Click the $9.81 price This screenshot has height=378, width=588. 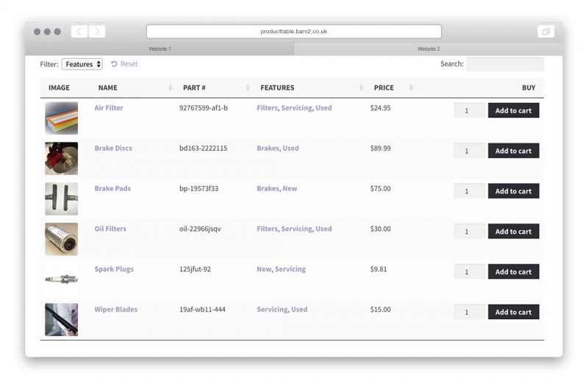[379, 269]
